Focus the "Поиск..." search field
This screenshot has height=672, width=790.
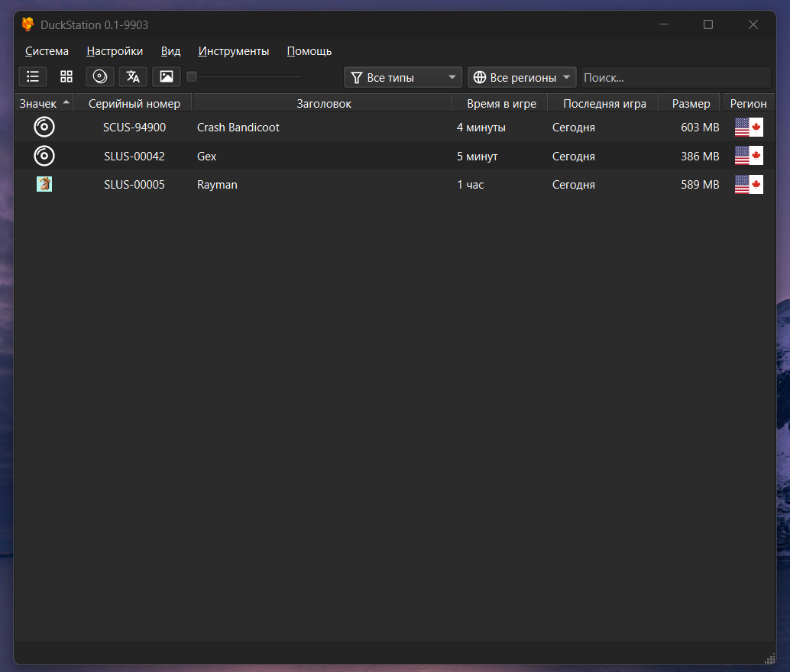pyautogui.click(x=676, y=78)
